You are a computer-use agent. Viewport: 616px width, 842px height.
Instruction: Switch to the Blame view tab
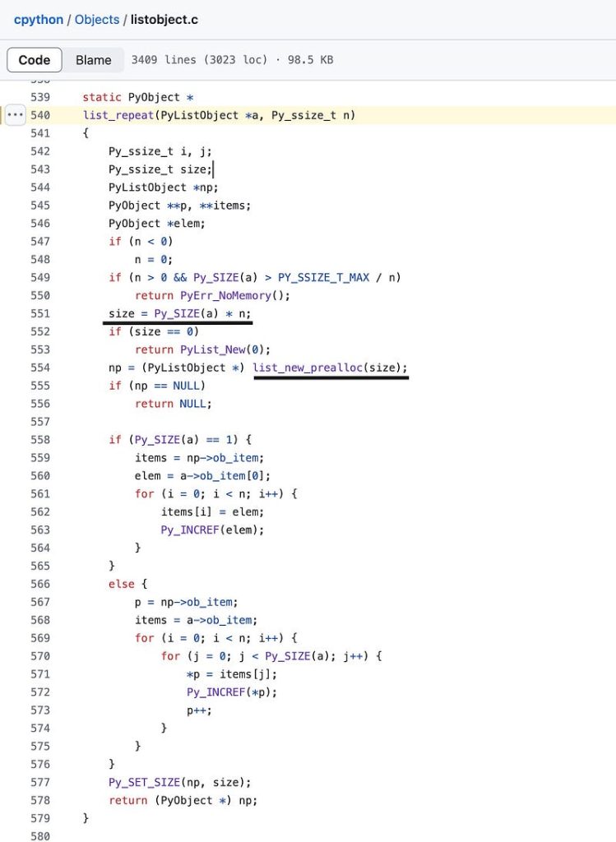coord(93,60)
